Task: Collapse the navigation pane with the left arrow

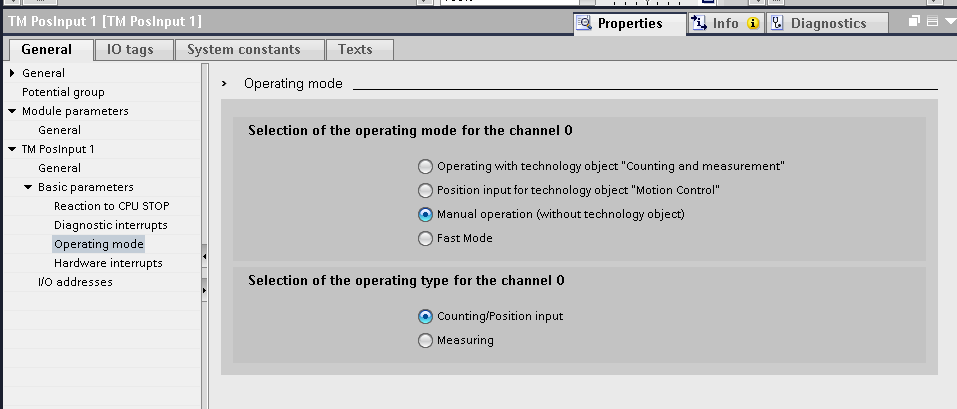Action: pos(204,257)
